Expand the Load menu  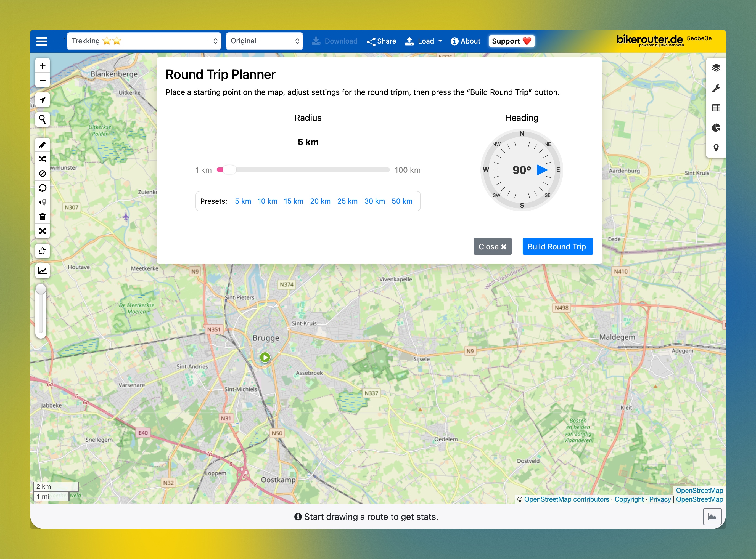424,41
